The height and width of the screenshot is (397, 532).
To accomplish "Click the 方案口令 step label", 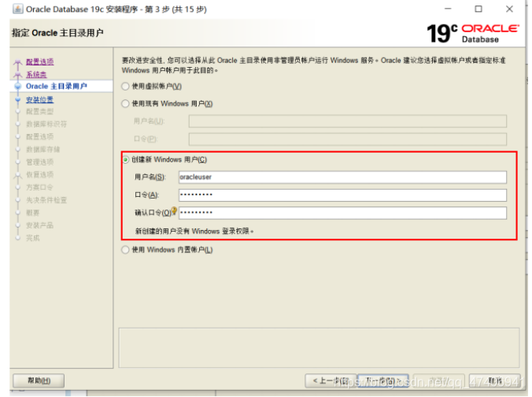I will point(39,187).
